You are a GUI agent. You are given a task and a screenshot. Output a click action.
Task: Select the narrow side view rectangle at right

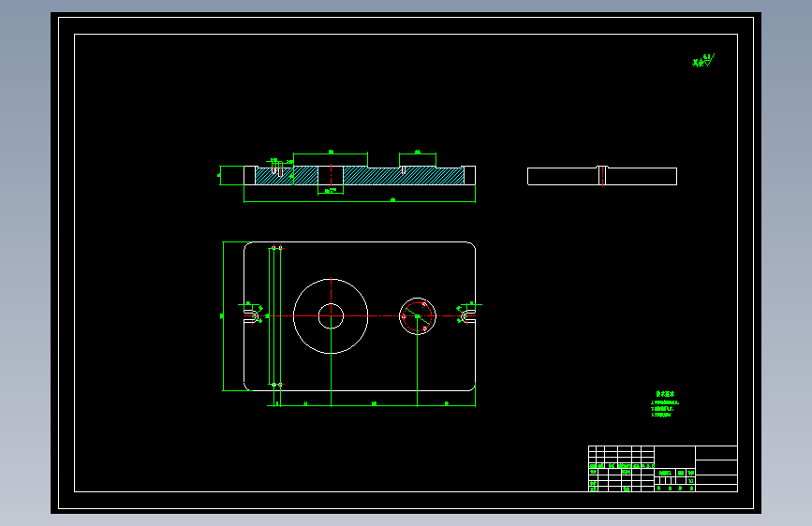click(602, 176)
